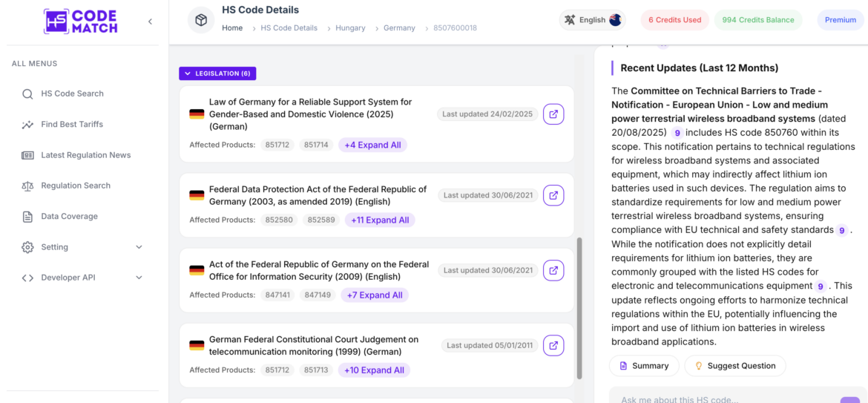
Task: Go to HS Code Details breadcrumb
Action: 289,27
